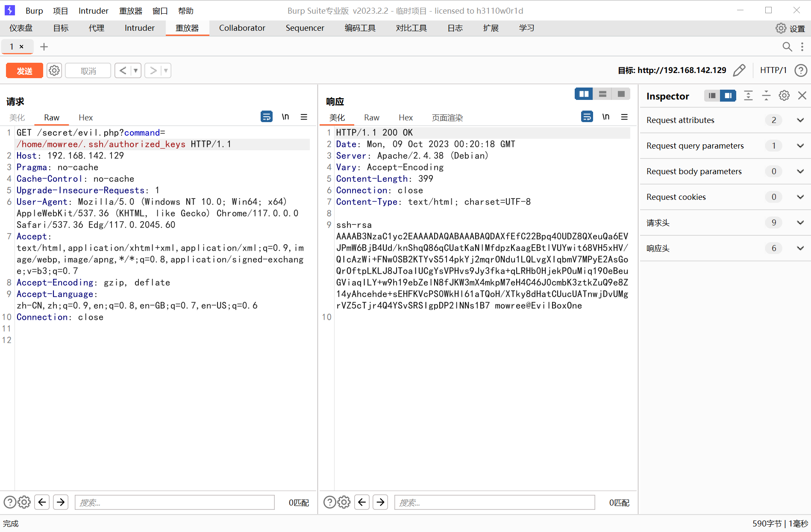This screenshot has height=532, width=811.
Task: Click 发送 send button
Action: tap(24, 70)
